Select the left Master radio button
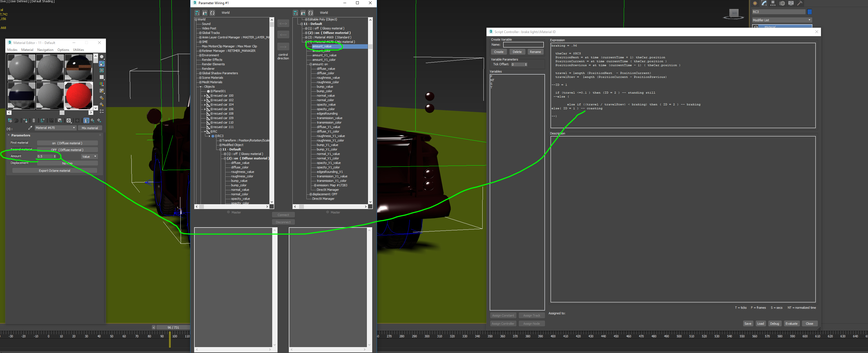The height and width of the screenshot is (353, 868). click(229, 212)
